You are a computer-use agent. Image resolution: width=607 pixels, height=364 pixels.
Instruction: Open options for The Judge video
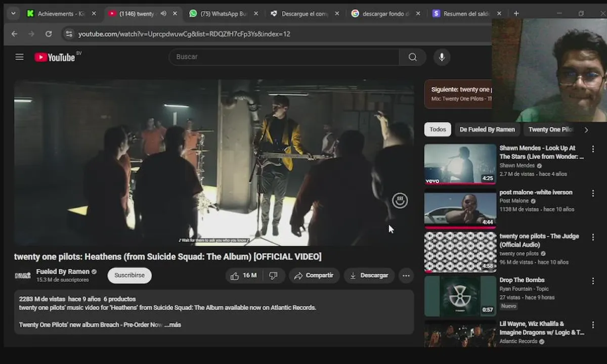tap(593, 238)
